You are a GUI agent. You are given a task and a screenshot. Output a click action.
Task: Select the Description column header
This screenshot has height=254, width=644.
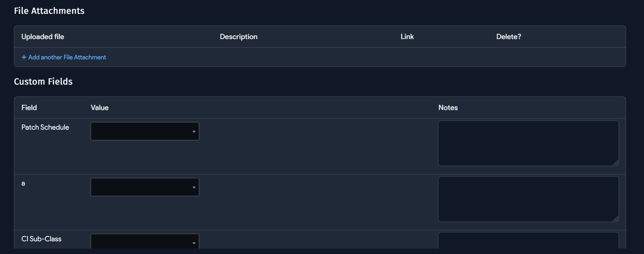pyautogui.click(x=239, y=37)
